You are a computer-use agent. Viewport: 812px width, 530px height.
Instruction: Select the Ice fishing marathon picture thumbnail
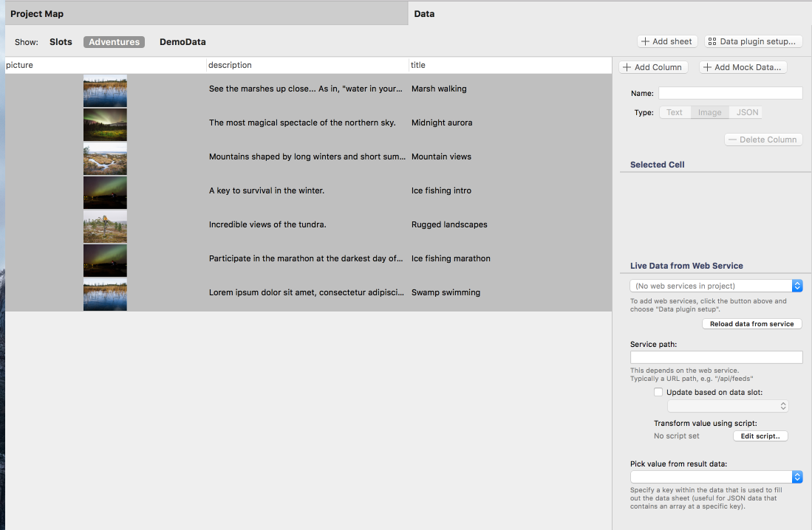[x=105, y=261]
